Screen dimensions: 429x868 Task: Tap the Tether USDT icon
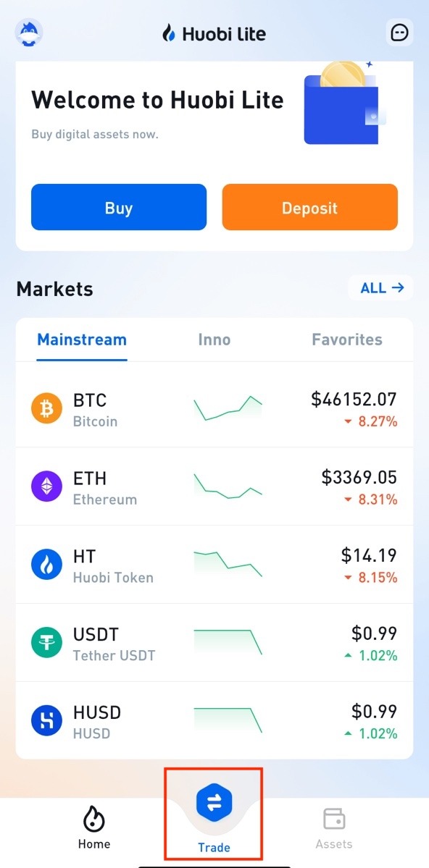click(x=46, y=643)
